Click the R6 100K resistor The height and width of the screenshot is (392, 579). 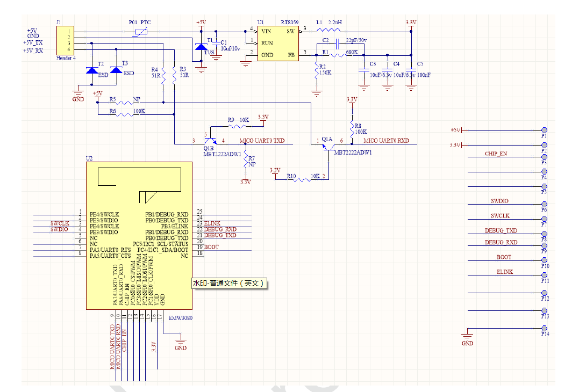(127, 114)
